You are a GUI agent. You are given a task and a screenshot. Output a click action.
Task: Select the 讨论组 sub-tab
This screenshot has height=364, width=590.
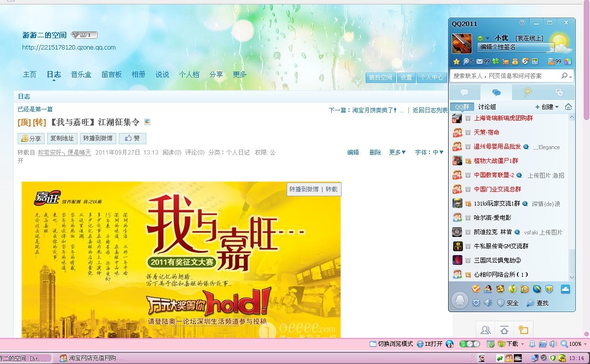click(x=487, y=107)
